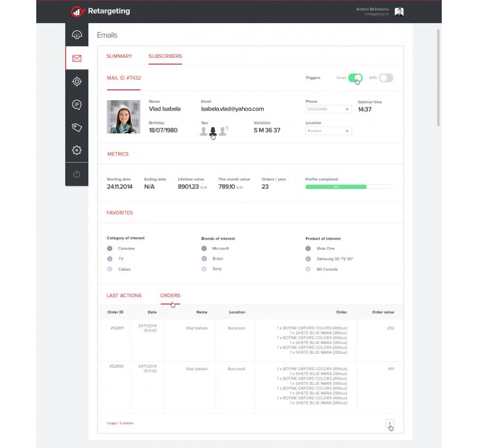Viewport: 478px width, 448px height.
Task: Clear the Phone field with x
Action: click(x=347, y=109)
